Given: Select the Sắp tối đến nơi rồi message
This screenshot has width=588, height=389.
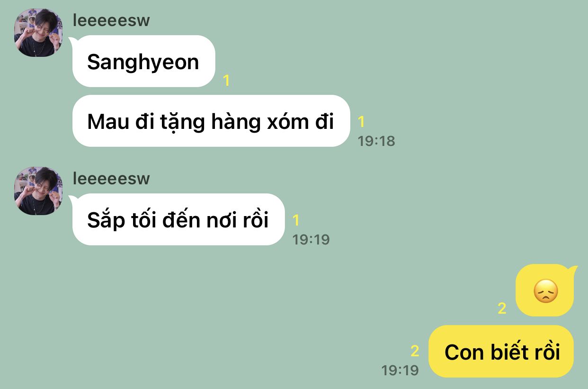Looking at the screenshot, I should (178, 219).
